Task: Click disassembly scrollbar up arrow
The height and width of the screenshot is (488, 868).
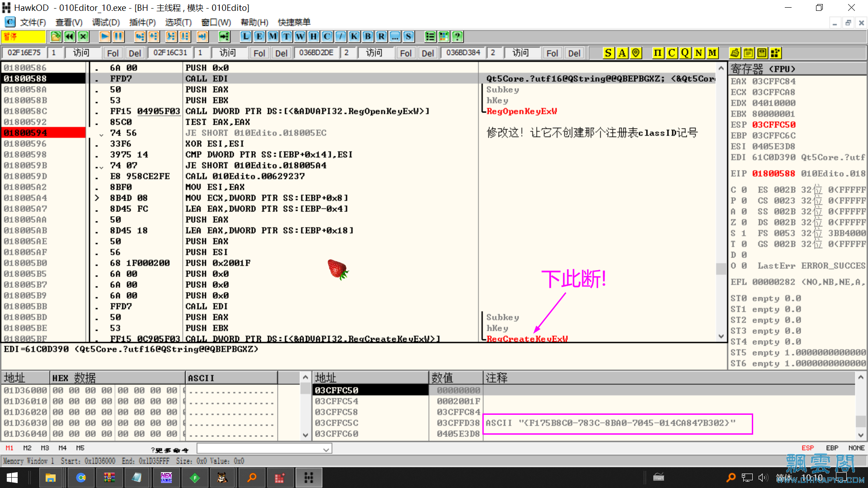Action: click(x=721, y=68)
